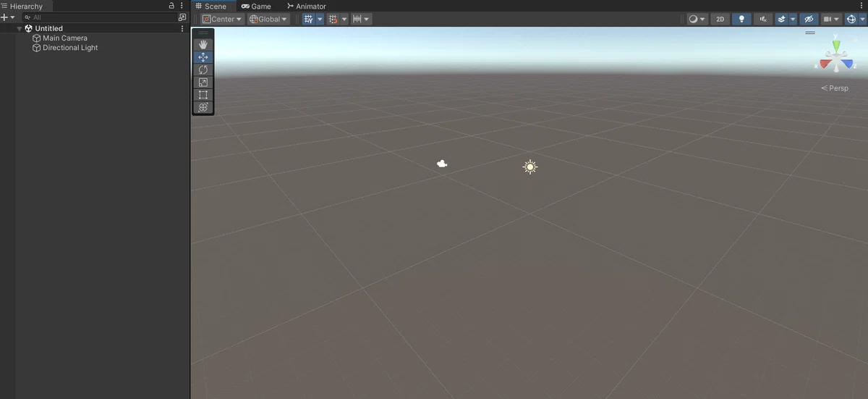Toggle Persp perspective mode label
Screen dimensions: 868x399
(835, 88)
